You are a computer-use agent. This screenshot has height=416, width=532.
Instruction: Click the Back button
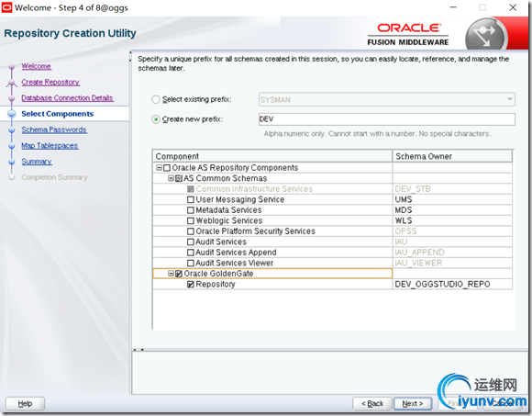(372, 404)
